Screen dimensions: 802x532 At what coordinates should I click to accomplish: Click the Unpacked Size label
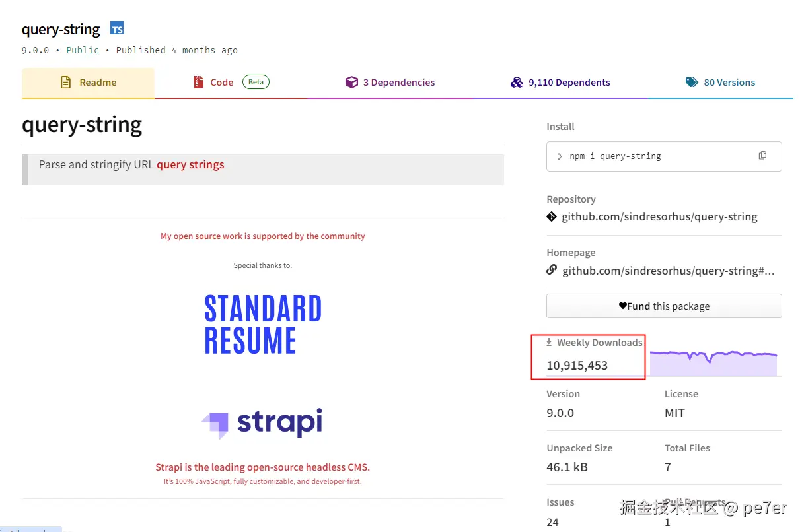click(579, 448)
